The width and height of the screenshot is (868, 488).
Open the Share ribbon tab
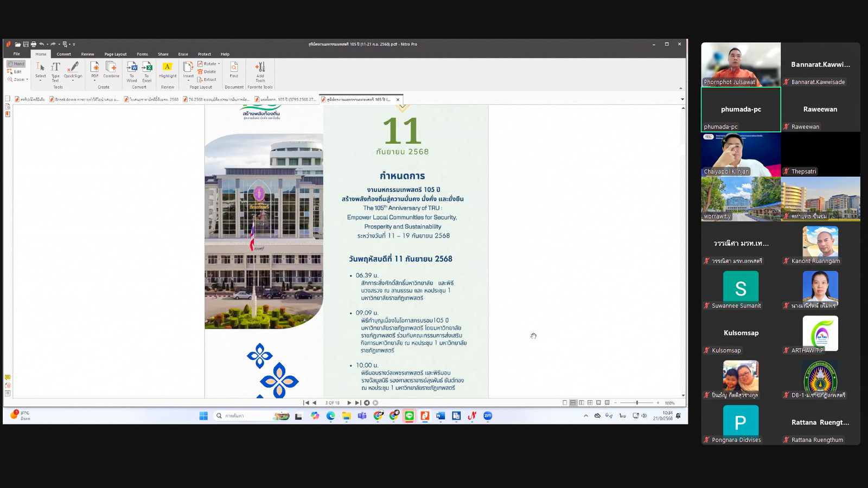pos(163,54)
